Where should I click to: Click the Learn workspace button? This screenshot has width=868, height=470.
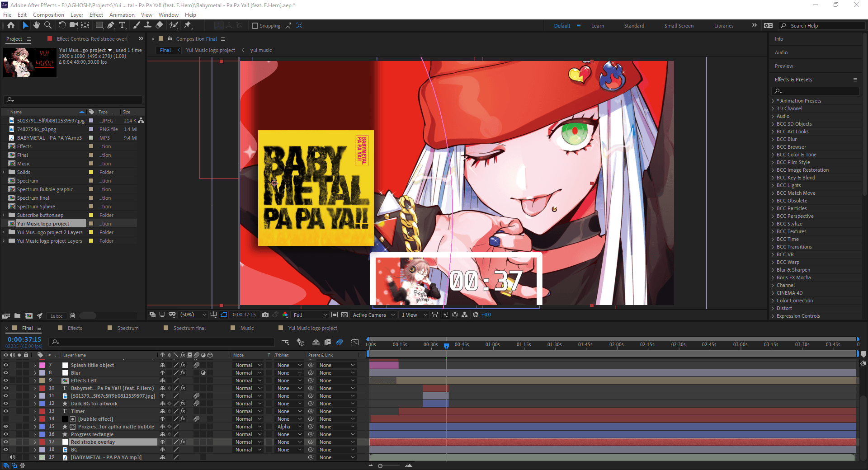(598, 26)
